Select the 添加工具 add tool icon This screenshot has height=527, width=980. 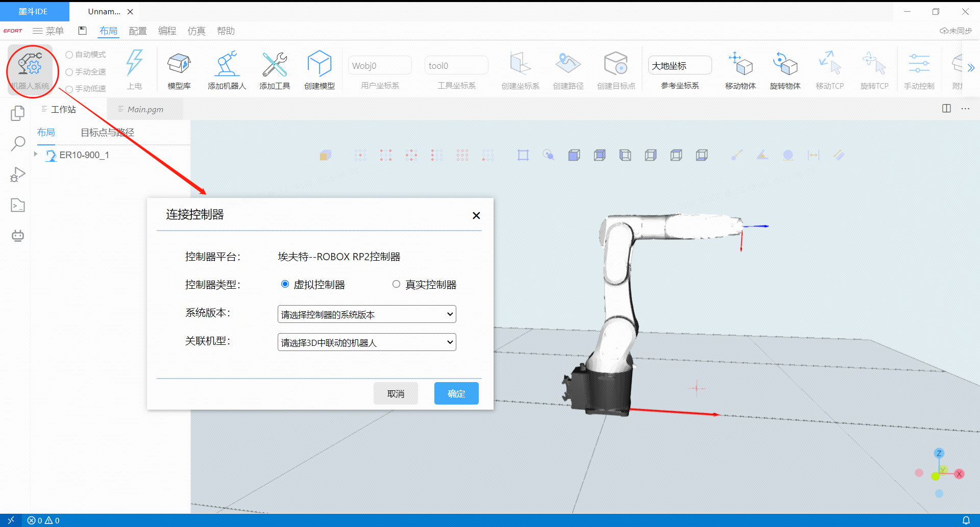[x=275, y=70]
